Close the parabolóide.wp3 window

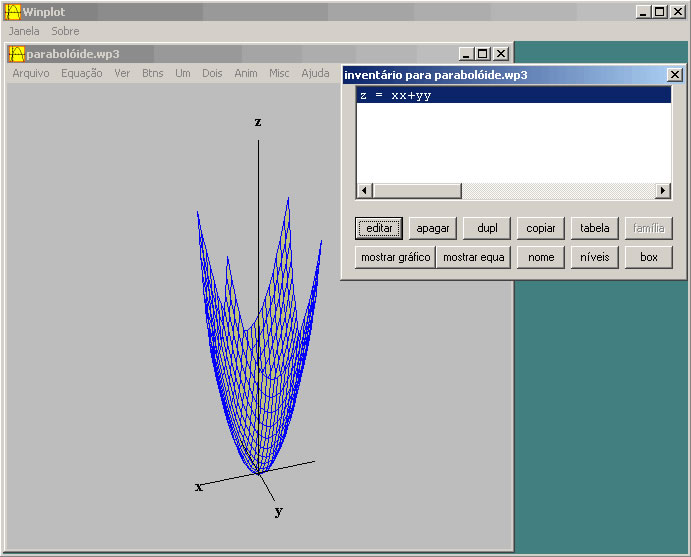coord(501,54)
